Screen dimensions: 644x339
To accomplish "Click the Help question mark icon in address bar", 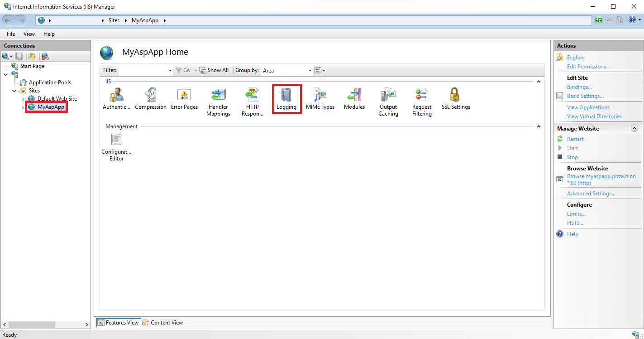I will [632, 20].
